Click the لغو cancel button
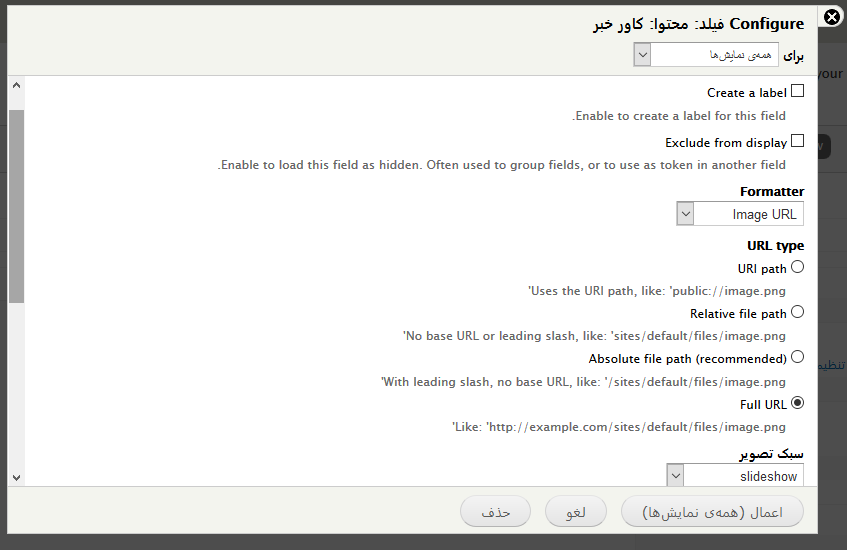 (x=576, y=512)
